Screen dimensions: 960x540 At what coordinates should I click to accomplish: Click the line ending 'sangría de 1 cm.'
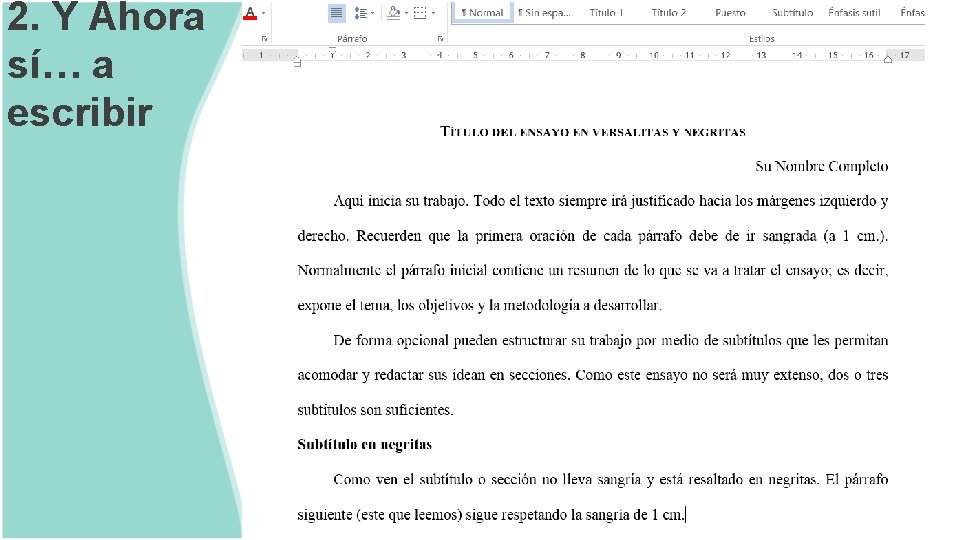coord(491,515)
